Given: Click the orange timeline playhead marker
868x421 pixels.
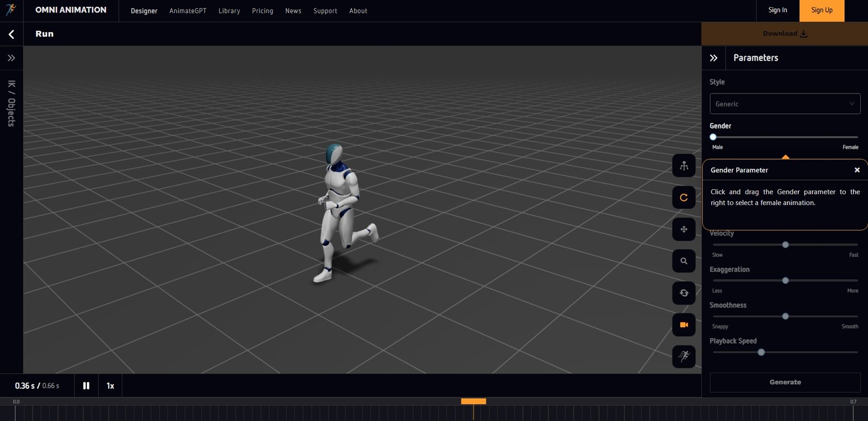Looking at the screenshot, I should [x=473, y=401].
